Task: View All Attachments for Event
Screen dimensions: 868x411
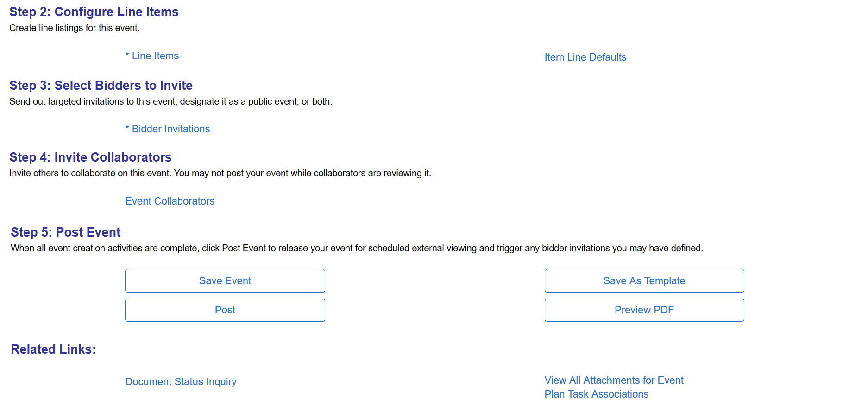Action: 614,380
